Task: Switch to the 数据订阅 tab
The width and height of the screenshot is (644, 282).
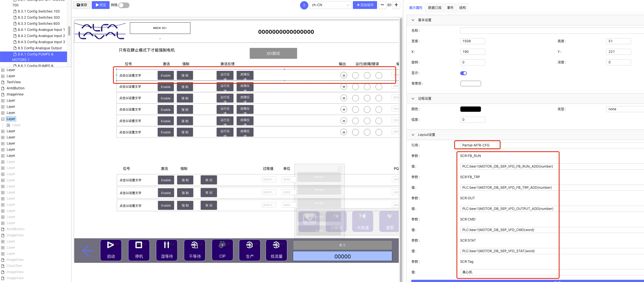Action: (x=434, y=8)
